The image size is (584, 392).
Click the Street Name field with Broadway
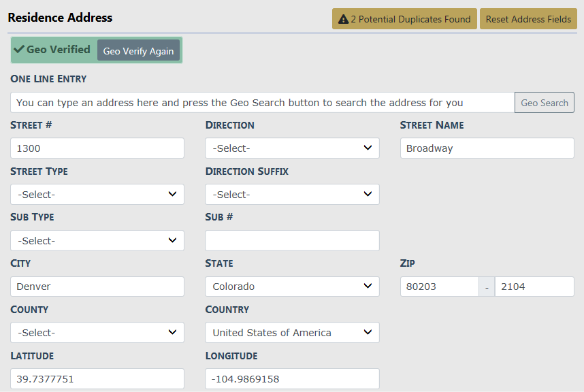coord(487,148)
